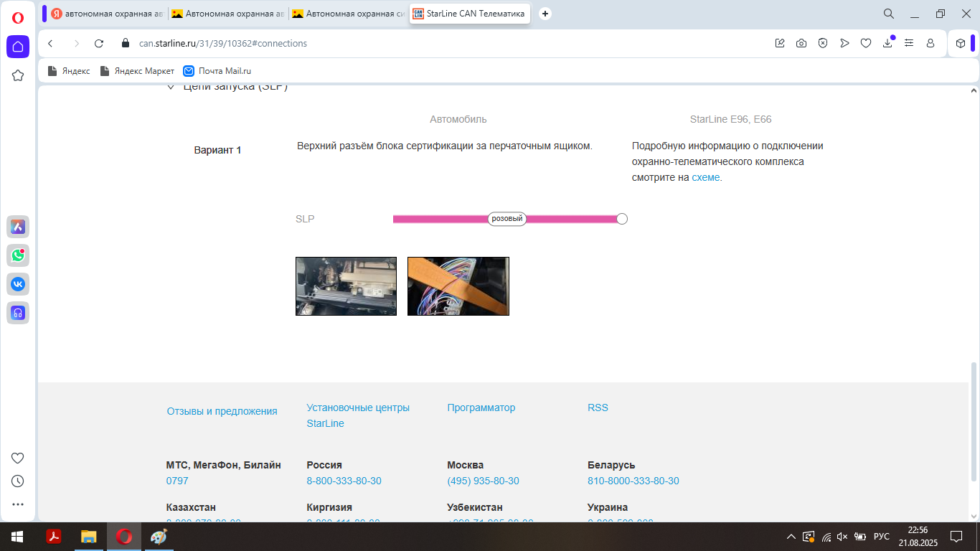Switch to third 'Автономная охранная' tab
This screenshot has height=551, width=980.
coord(348,14)
